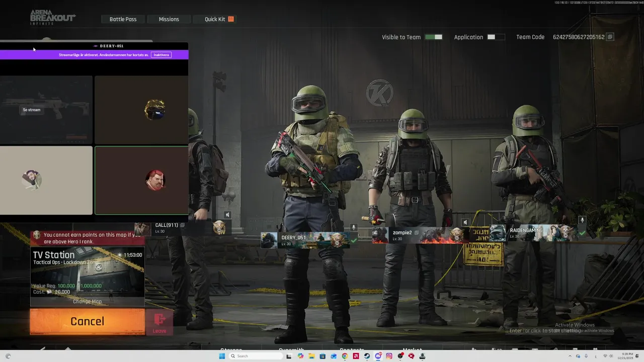Open the clock and date at 9:28 PM
Viewport: 644px width, 362px height.
pos(625,356)
